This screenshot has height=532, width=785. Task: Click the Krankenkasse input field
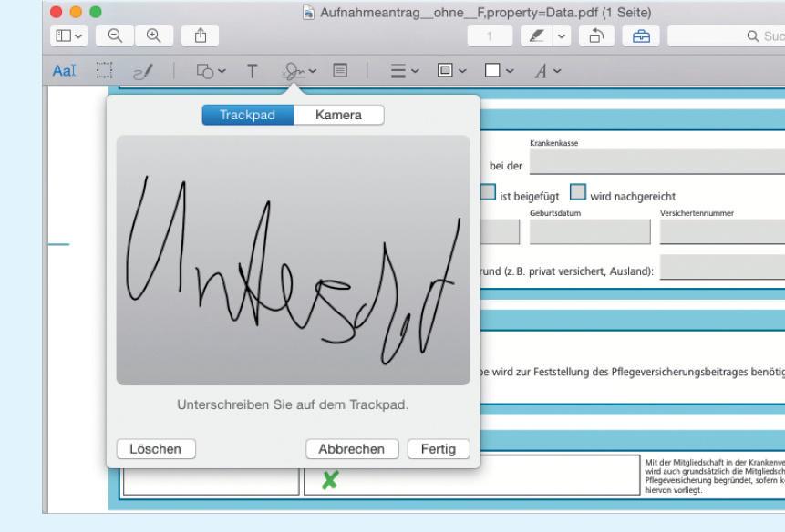(x=656, y=161)
